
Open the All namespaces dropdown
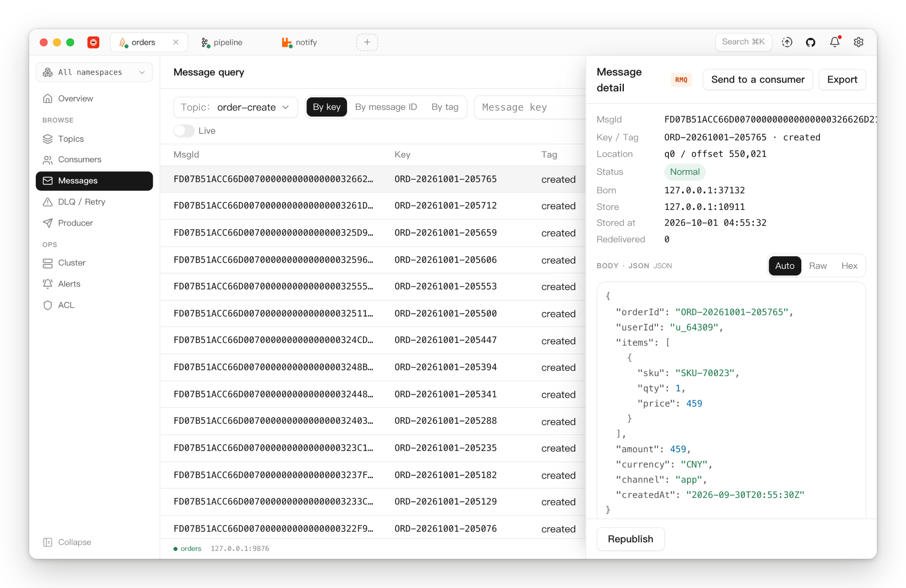point(94,72)
